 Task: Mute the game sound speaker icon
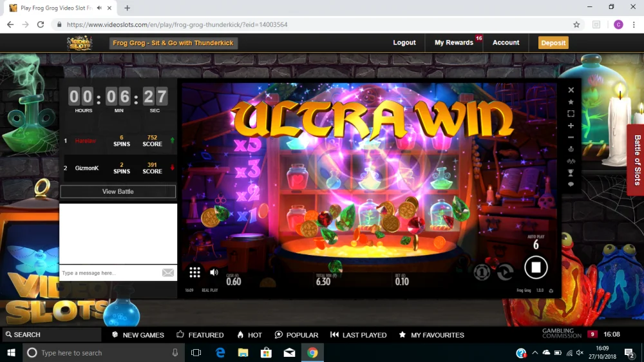(214, 272)
